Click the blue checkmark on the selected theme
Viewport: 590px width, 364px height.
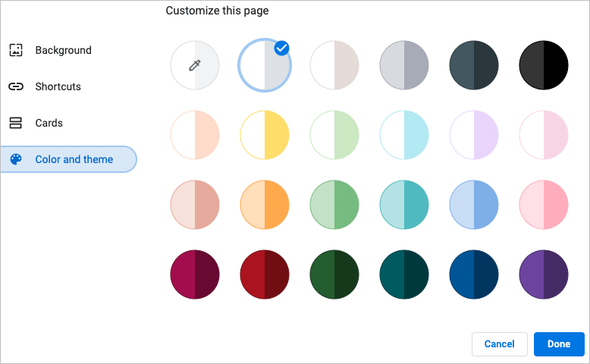click(281, 49)
